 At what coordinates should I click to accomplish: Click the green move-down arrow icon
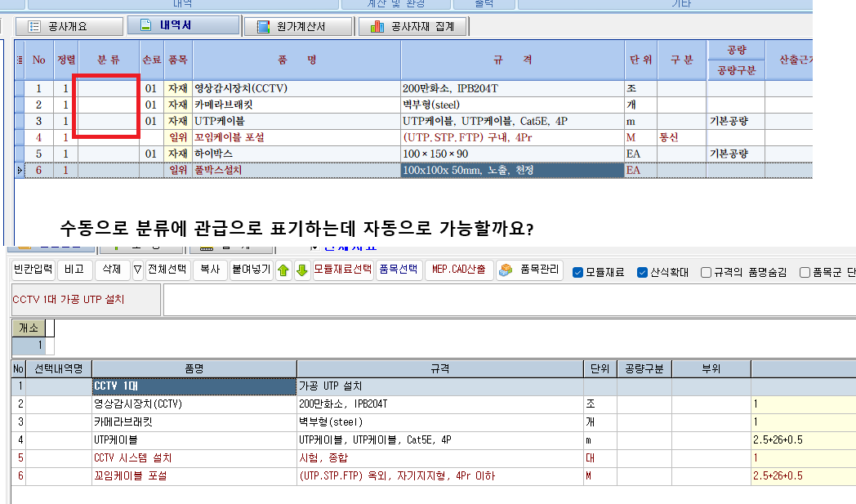(x=301, y=270)
